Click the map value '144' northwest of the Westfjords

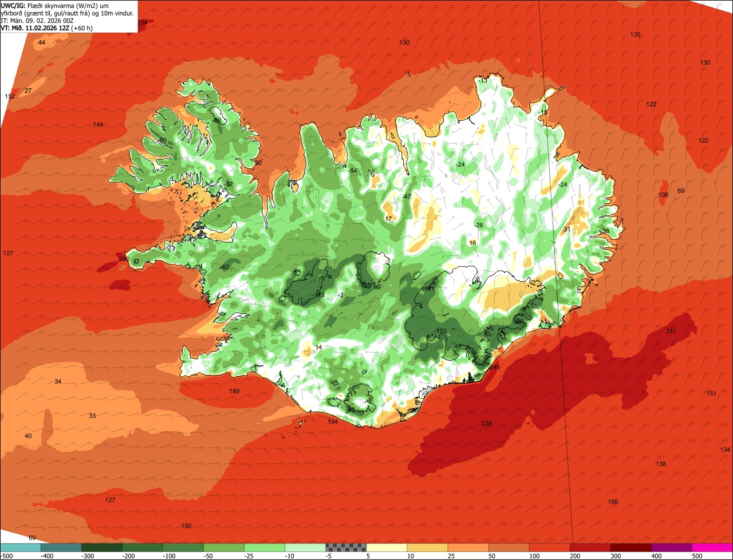tap(98, 124)
